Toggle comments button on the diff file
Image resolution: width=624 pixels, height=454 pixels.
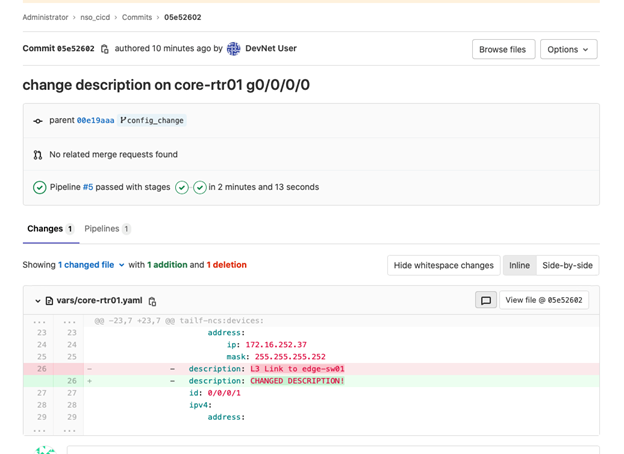coord(485,300)
